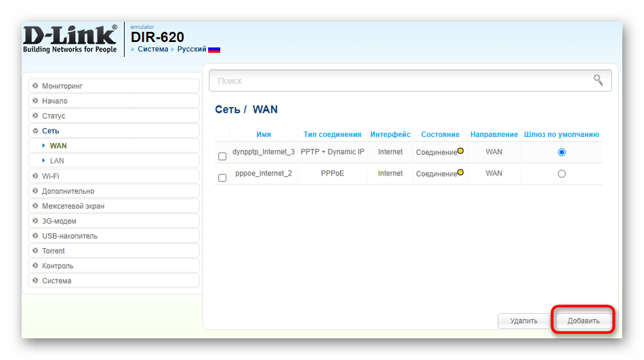Click the D-Link logo

pos(70,39)
